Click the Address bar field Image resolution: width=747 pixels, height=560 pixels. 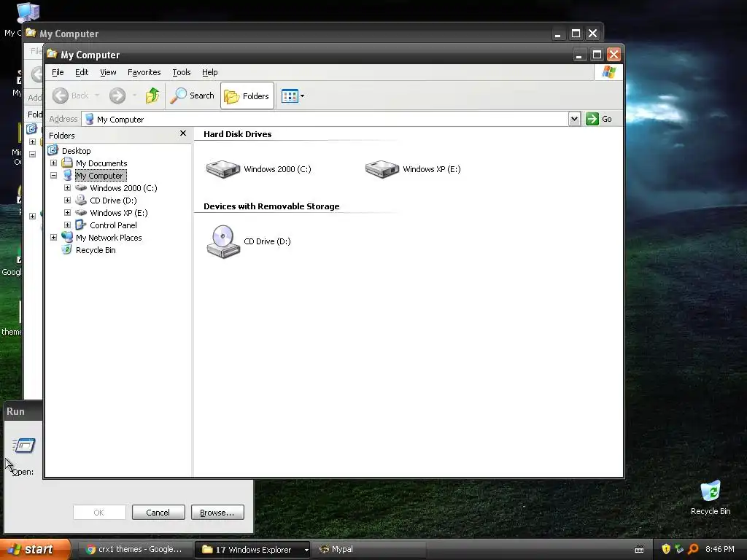(325, 119)
